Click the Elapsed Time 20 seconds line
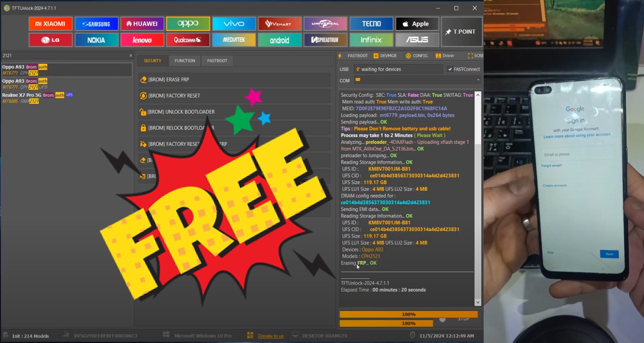The image size is (644, 343). click(383, 290)
